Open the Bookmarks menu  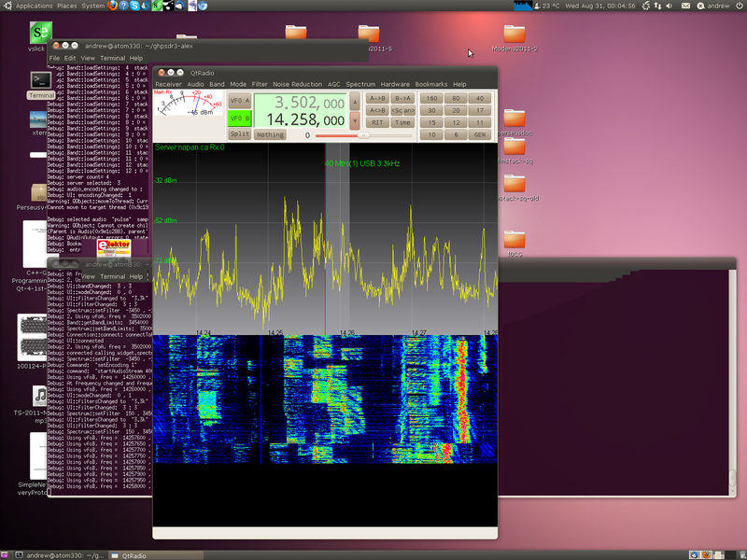click(431, 84)
